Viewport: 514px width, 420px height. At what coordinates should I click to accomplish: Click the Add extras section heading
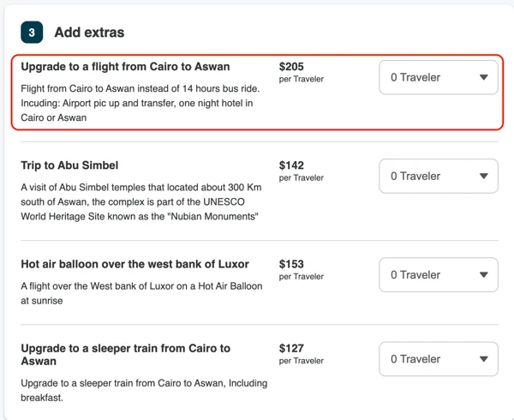tap(89, 32)
